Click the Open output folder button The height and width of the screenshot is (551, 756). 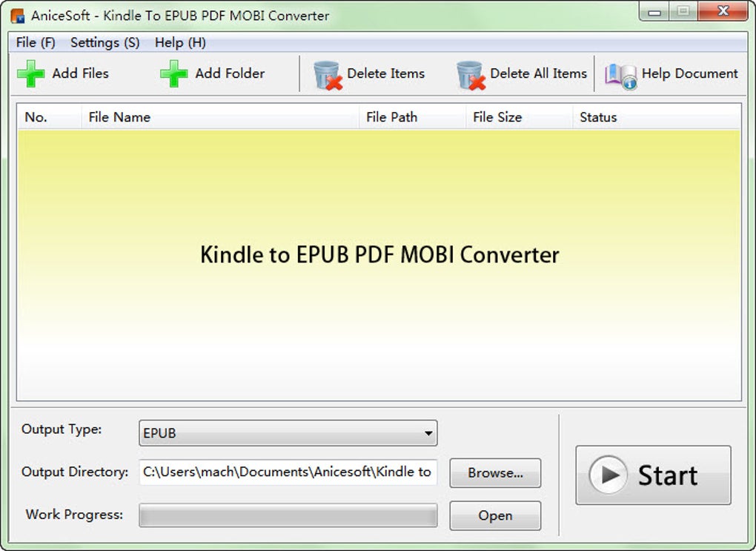[x=495, y=516]
